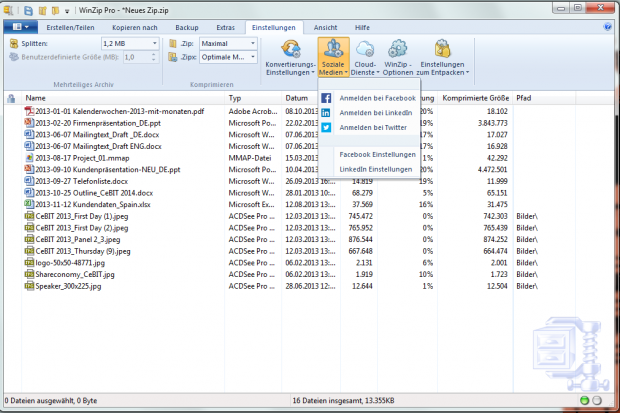Click the .Zip compression icon

pyautogui.click(x=173, y=43)
